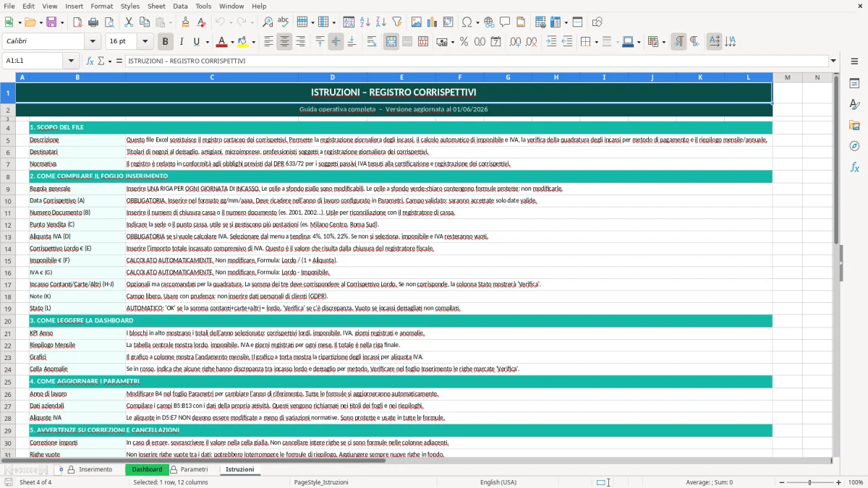Click the Sort Ascending icon
868x488 pixels.
tap(365, 22)
